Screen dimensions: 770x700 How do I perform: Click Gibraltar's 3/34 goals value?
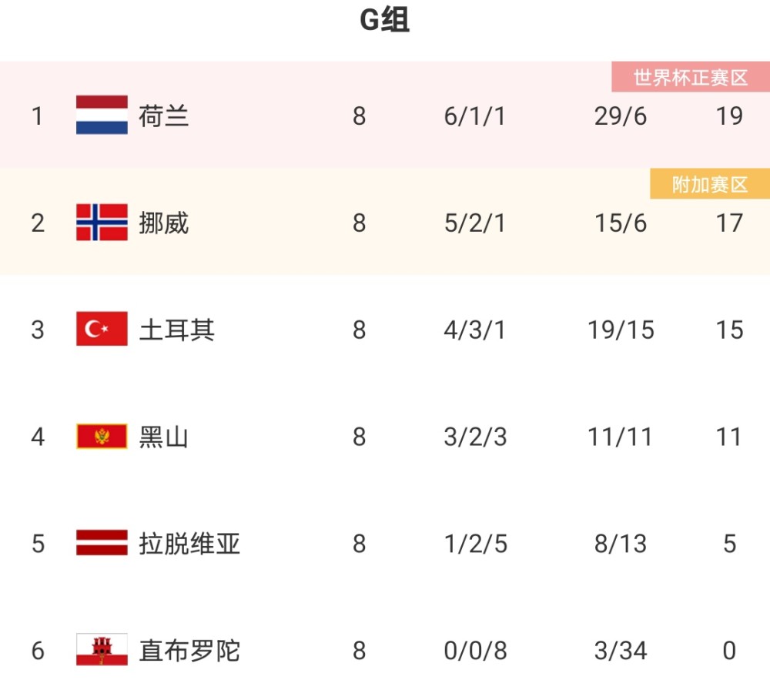pos(620,651)
